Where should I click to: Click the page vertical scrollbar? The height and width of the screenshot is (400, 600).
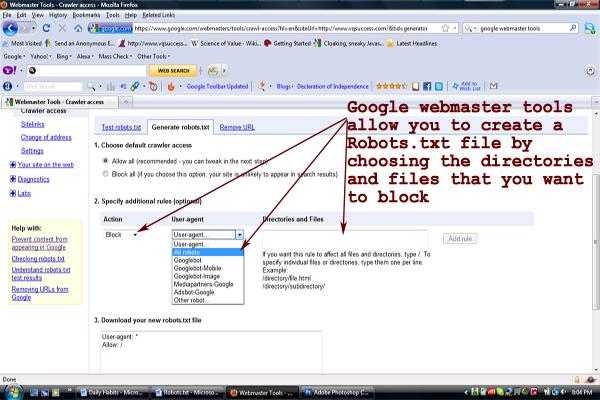pyautogui.click(x=595, y=241)
